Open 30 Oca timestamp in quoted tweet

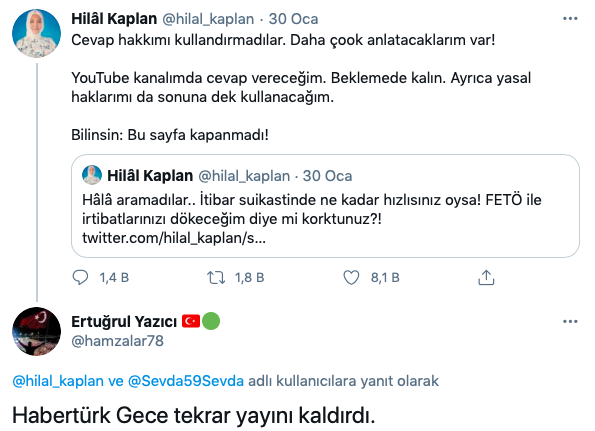[327, 176]
